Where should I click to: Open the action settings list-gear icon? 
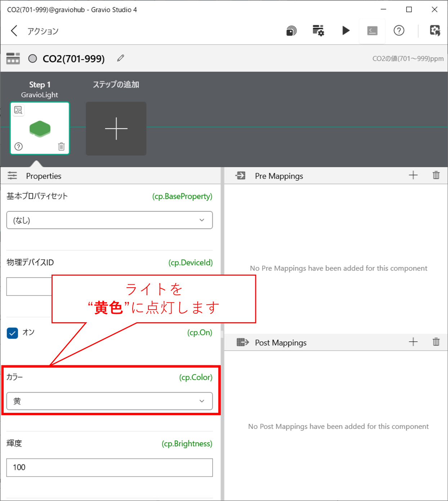click(x=318, y=31)
